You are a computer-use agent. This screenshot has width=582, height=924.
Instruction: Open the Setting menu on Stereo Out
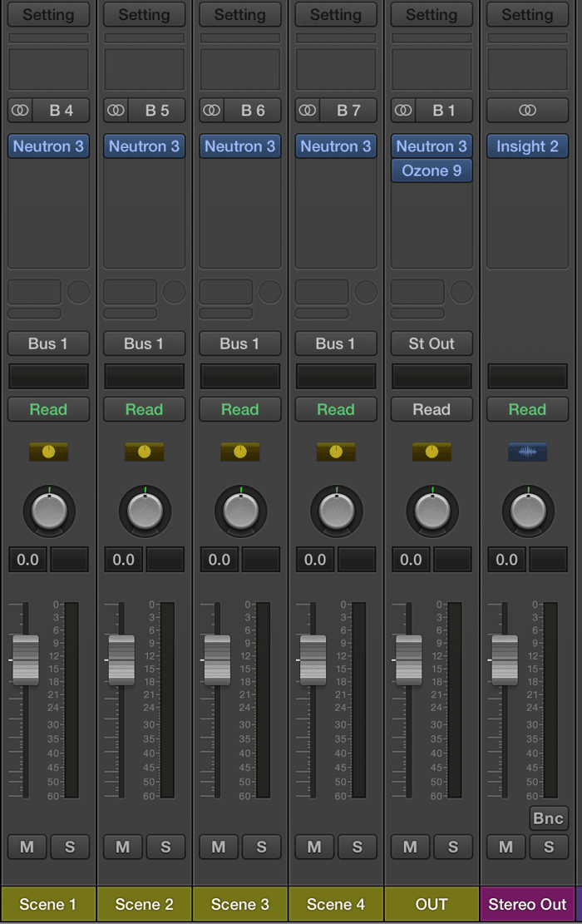tap(527, 15)
